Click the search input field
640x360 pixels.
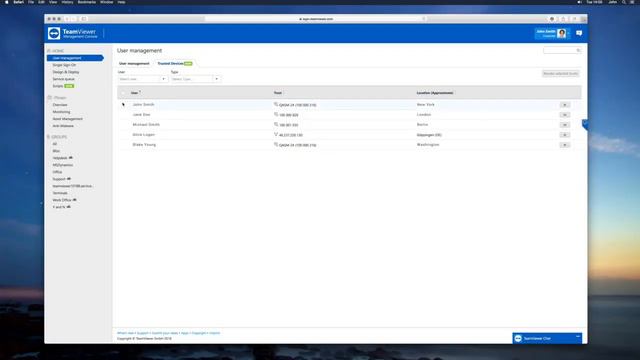[x=562, y=50]
